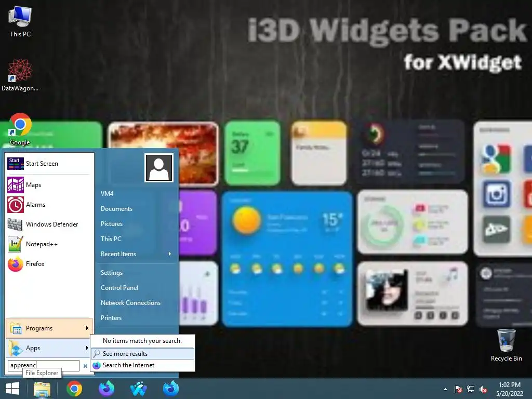Click Search the Internet

point(142,365)
